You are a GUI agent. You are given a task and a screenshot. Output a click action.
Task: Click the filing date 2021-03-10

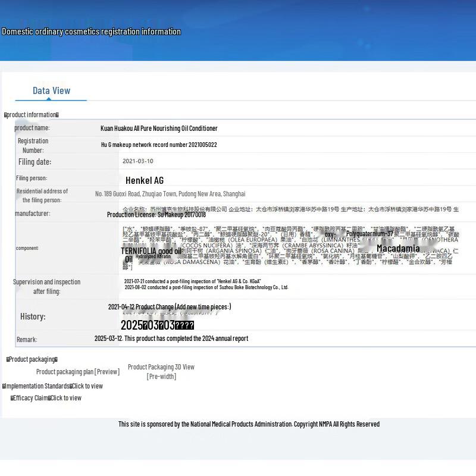click(138, 161)
